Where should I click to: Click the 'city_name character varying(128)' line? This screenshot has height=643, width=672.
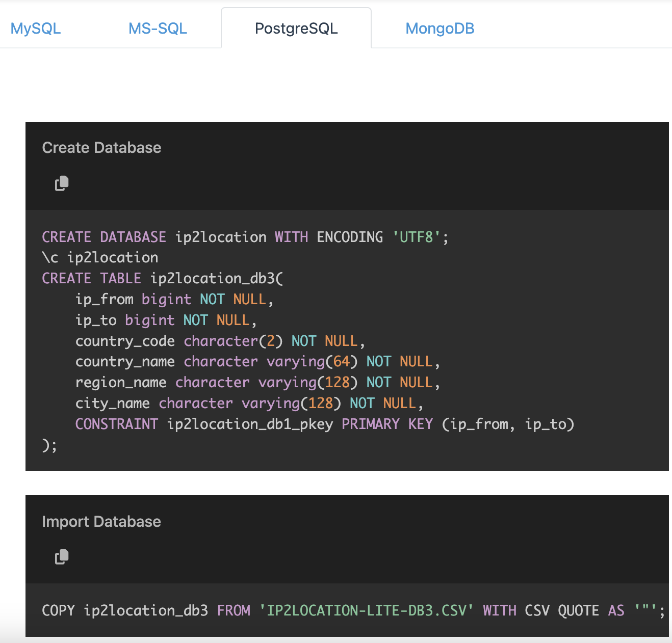(x=249, y=404)
